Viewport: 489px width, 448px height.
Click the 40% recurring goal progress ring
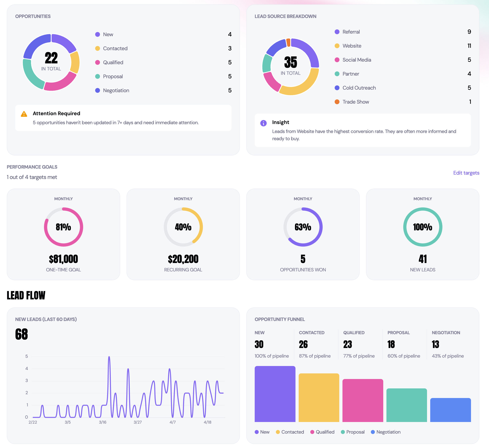tap(183, 227)
